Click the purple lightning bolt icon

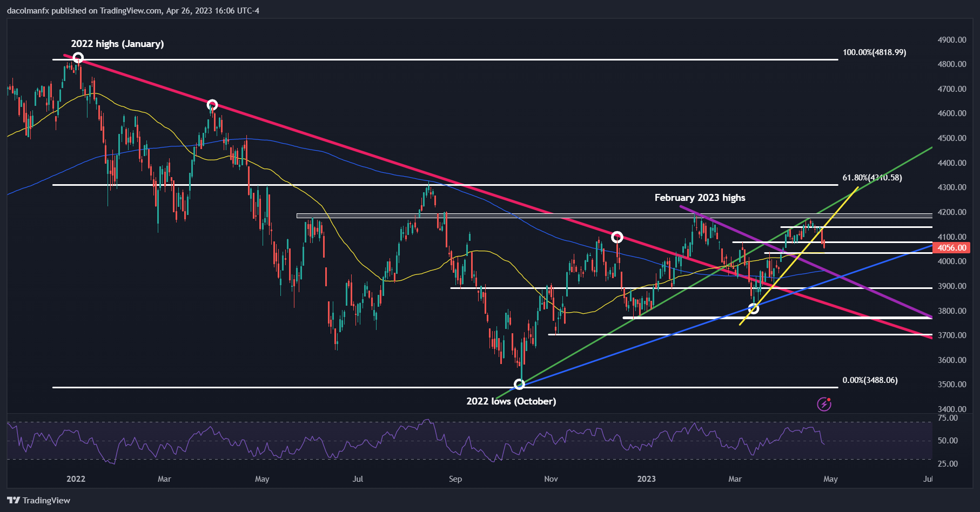click(824, 403)
